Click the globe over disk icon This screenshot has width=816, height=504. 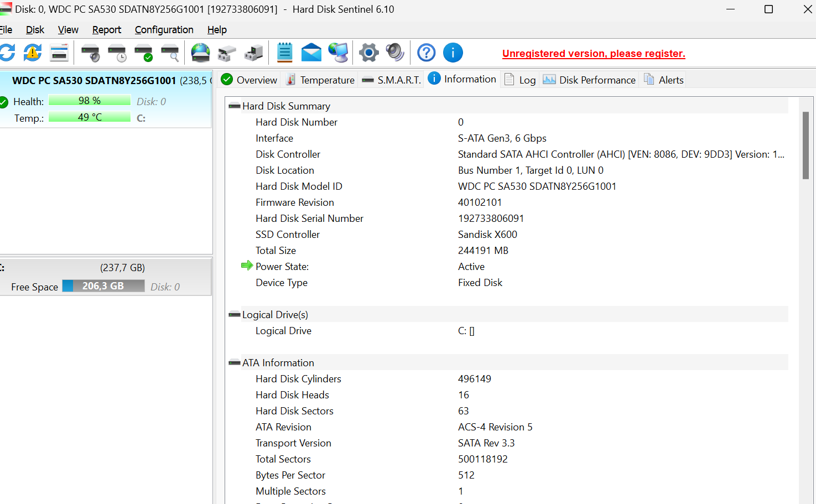[x=200, y=53]
